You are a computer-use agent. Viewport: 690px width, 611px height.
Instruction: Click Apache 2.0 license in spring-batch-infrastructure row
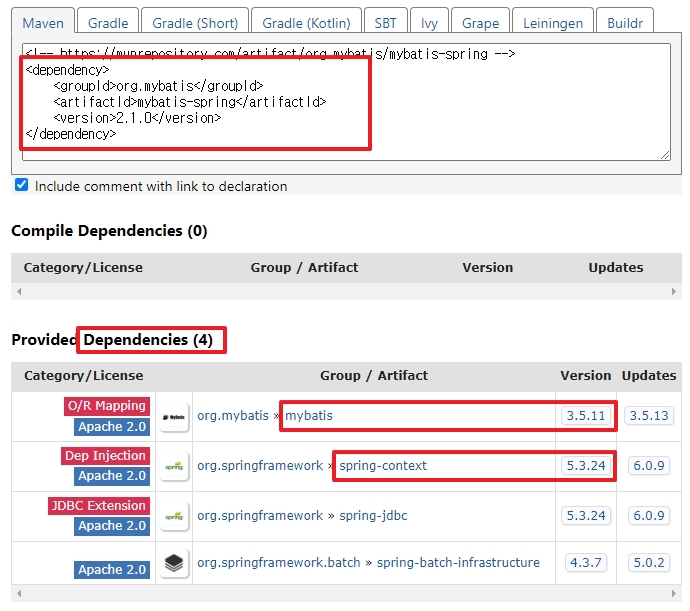tap(112, 570)
